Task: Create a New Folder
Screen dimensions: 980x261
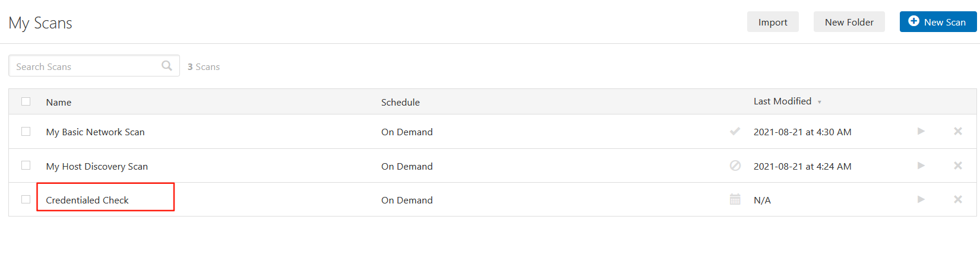Action: pos(849,22)
